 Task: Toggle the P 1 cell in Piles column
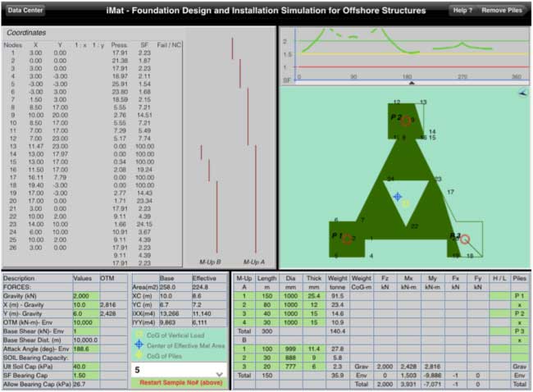tap(517, 296)
